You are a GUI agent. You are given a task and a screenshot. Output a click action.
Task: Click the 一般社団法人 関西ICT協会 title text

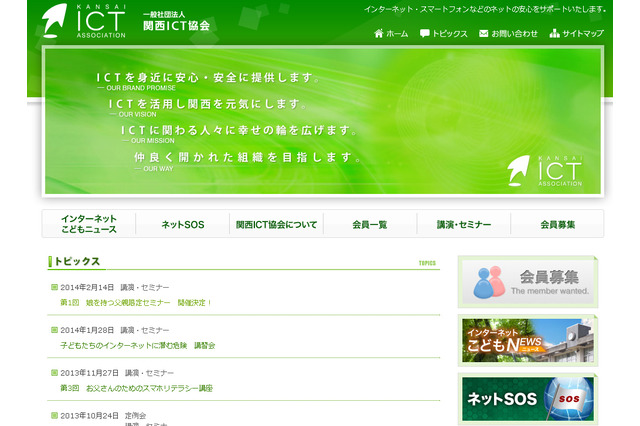[x=176, y=21]
